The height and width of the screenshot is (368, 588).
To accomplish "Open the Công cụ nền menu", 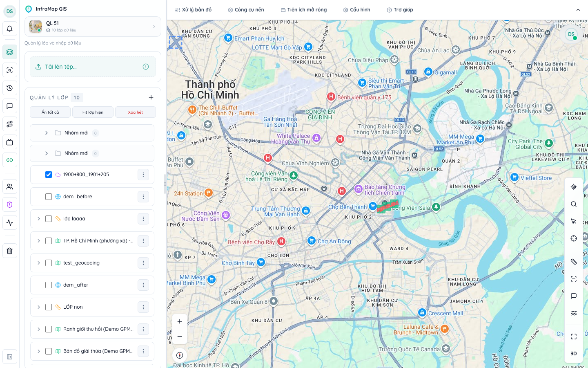I will (x=246, y=10).
